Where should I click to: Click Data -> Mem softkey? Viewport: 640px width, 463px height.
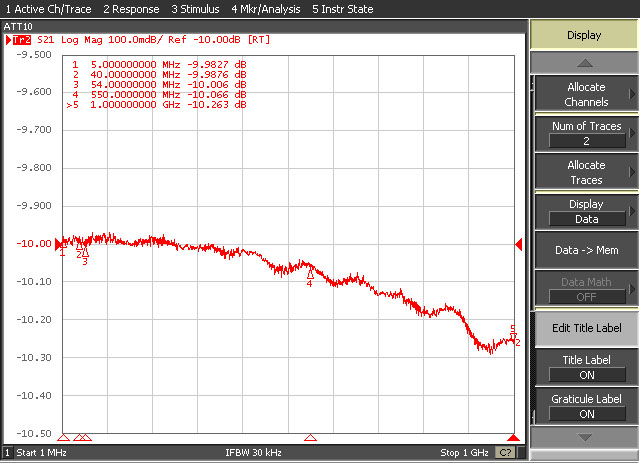[x=586, y=250]
